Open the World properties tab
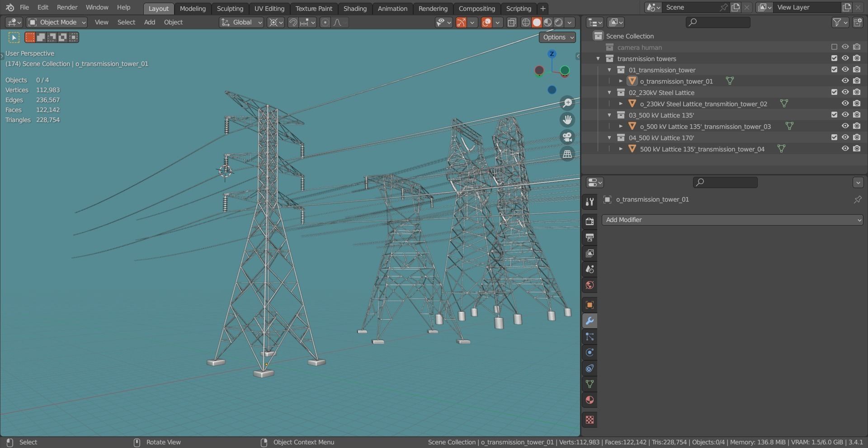This screenshot has height=448, width=868. pos(590,285)
